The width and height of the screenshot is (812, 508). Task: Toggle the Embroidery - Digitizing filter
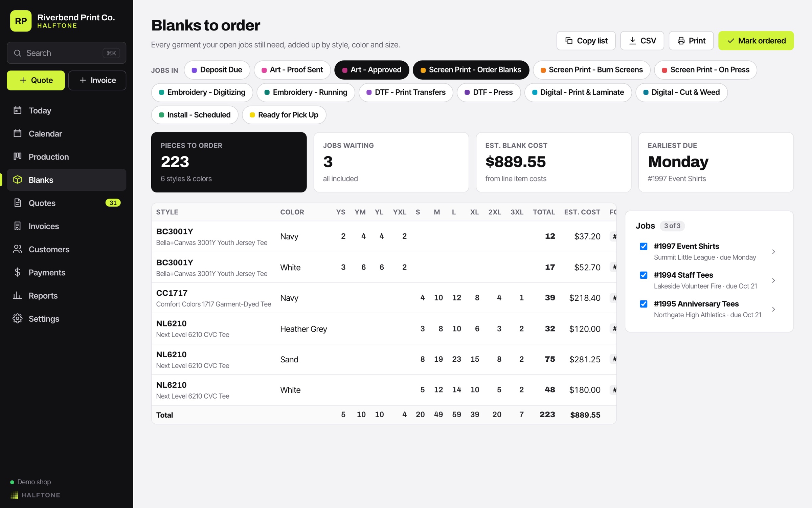202,92
